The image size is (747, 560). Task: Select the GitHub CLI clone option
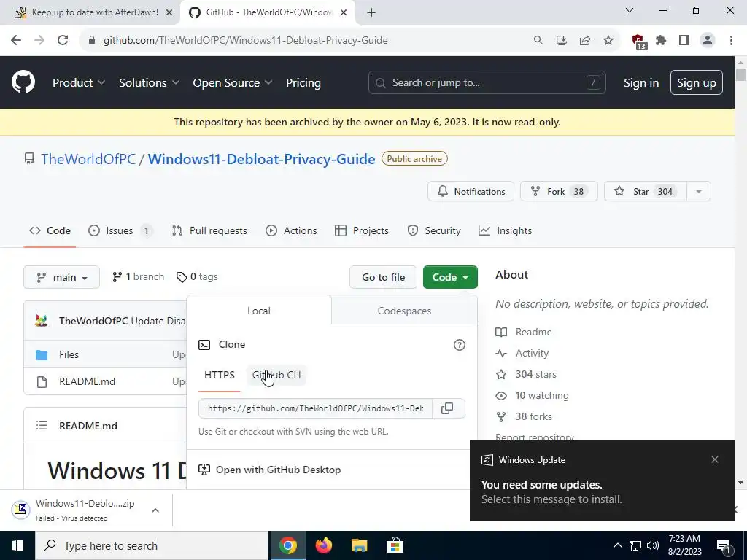pyautogui.click(x=276, y=376)
